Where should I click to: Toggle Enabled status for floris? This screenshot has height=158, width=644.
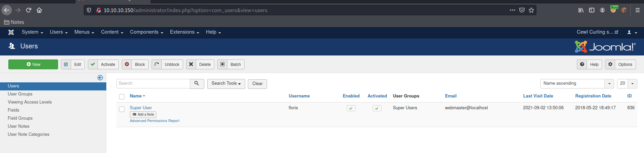pyautogui.click(x=351, y=108)
